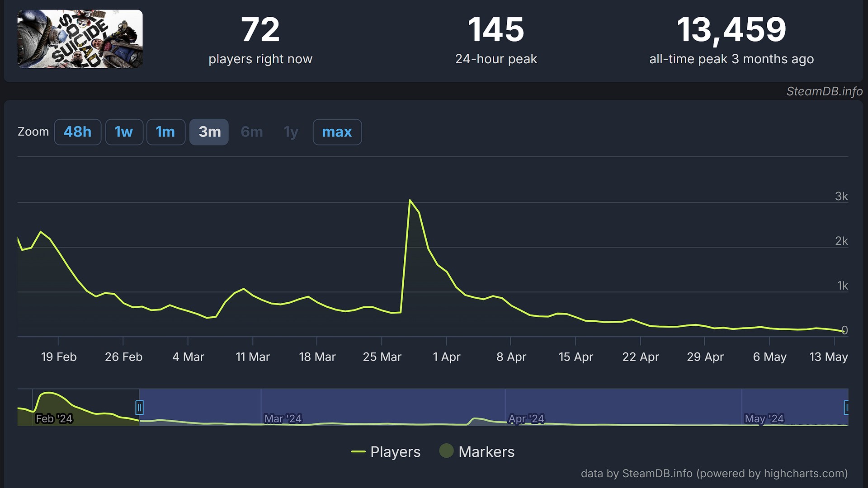Select the 1w zoom range
Image resolution: width=868 pixels, height=488 pixels.
124,132
